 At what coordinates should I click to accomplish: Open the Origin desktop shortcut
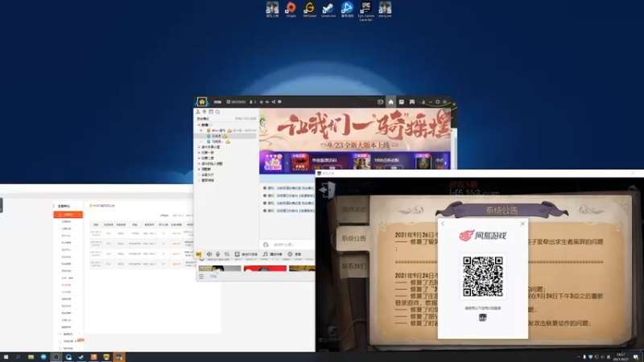pos(291,9)
